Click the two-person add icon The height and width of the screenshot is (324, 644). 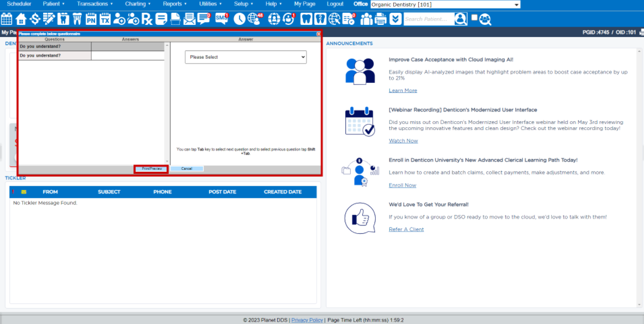click(133, 19)
